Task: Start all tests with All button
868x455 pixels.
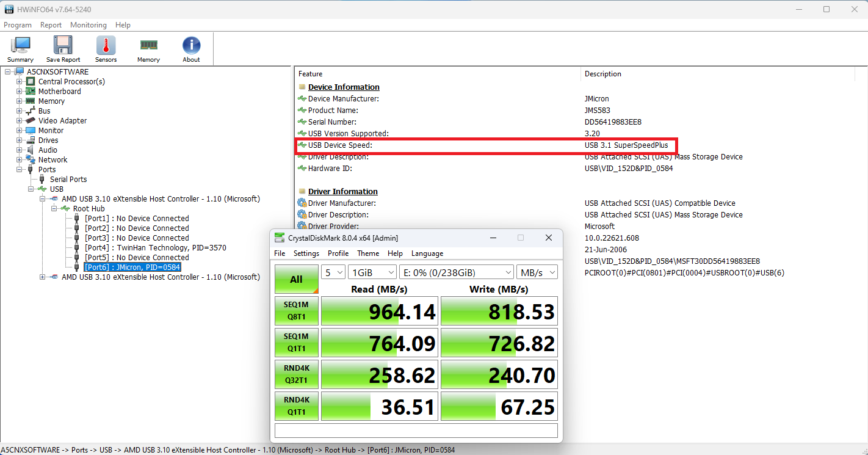Action: [296, 279]
